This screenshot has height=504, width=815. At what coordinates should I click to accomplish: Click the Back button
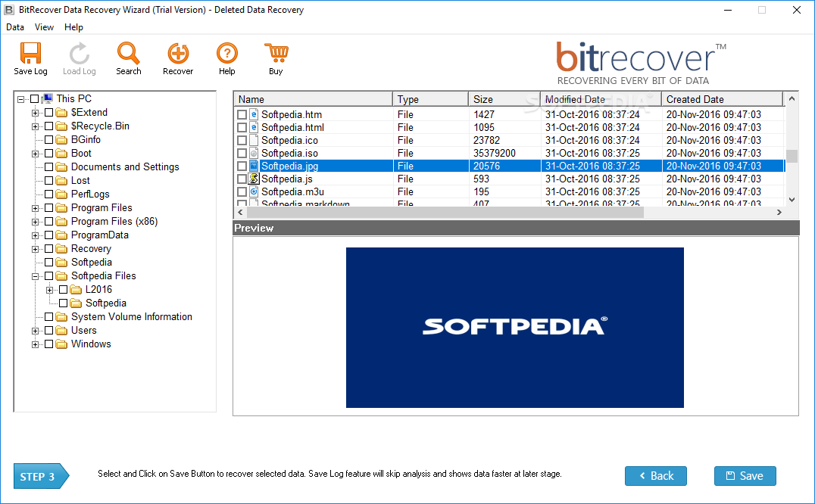tap(655, 476)
